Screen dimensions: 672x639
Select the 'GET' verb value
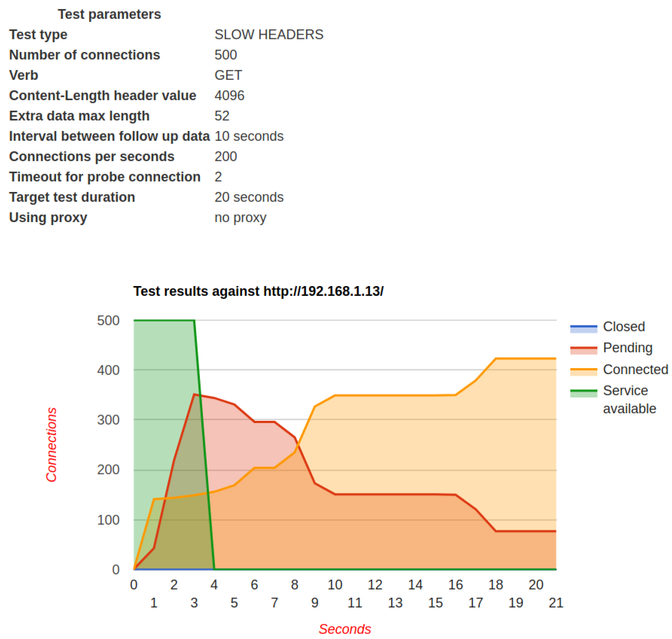point(228,75)
